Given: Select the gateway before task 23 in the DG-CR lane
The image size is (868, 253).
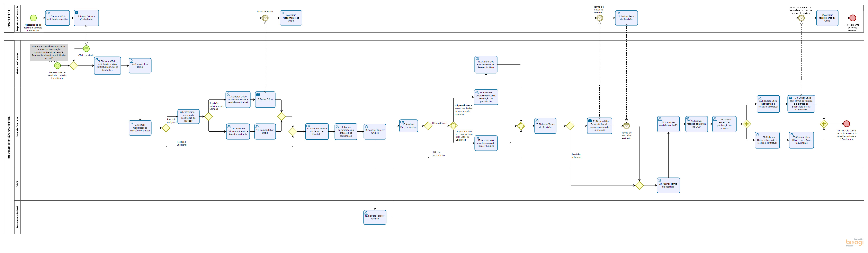Looking at the screenshot, I should (x=639, y=185).
